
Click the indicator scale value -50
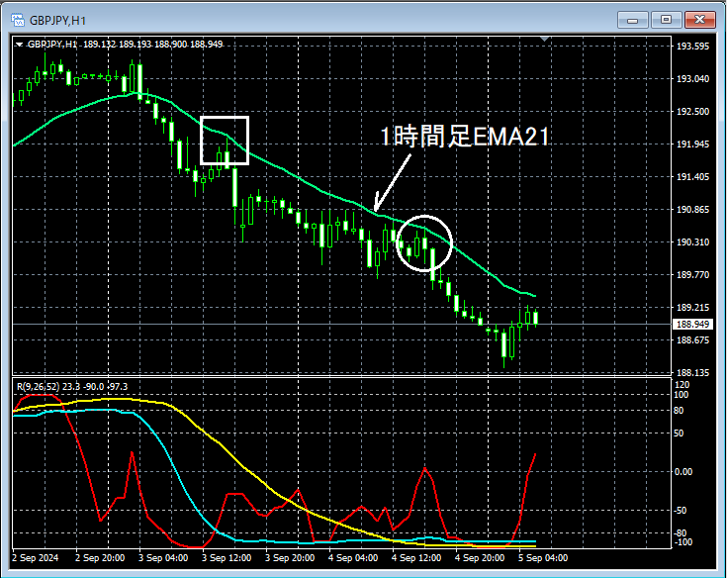tap(681, 510)
